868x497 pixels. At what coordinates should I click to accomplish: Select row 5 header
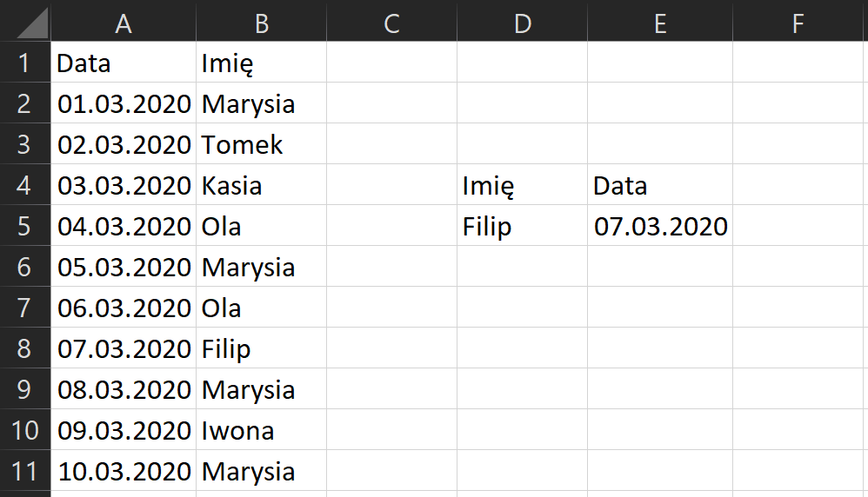coord(24,226)
